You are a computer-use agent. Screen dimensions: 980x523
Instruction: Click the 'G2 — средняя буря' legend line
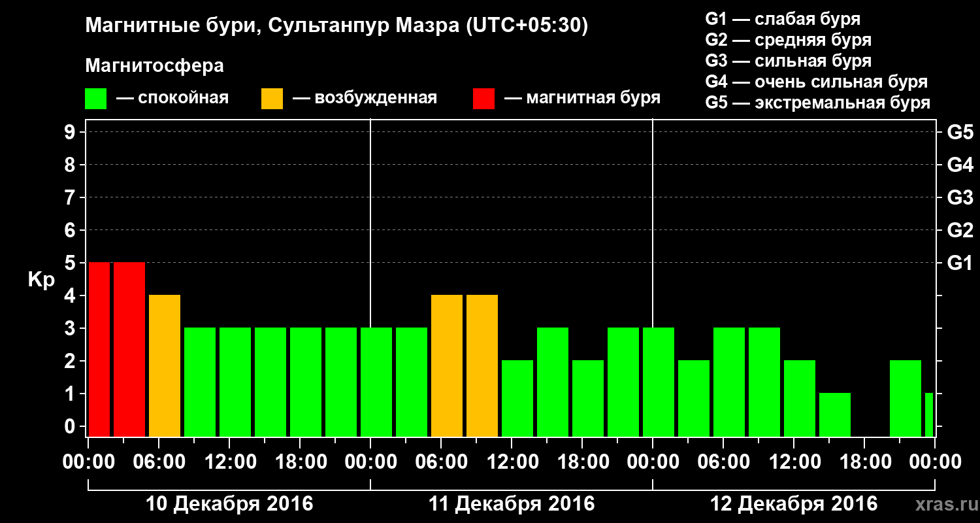pyautogui.click(x=788, y=40)
